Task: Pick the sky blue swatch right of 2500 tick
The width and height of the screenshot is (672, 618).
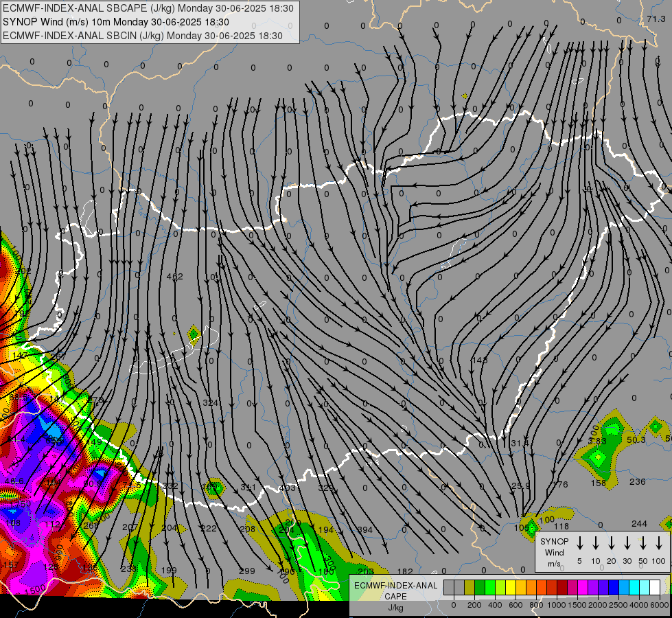Action: (x=623, y=587)
